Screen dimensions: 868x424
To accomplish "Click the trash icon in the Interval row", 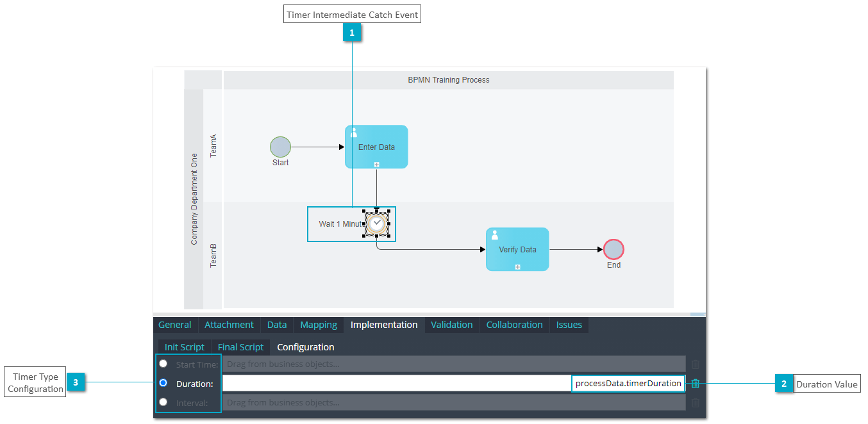I will click(695, 402).
